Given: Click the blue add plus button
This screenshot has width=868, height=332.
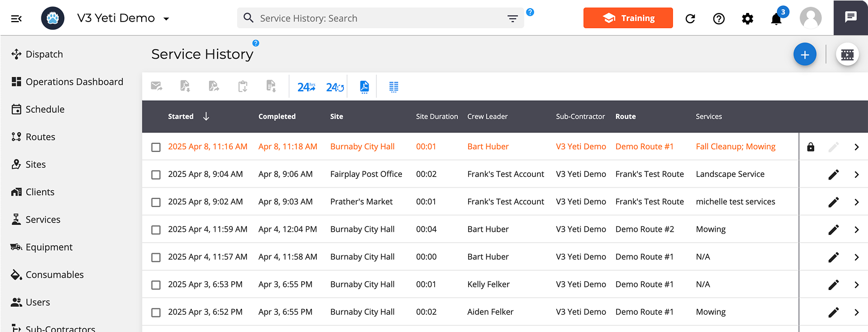Looking at the screenshot, I should coord(805,54).
